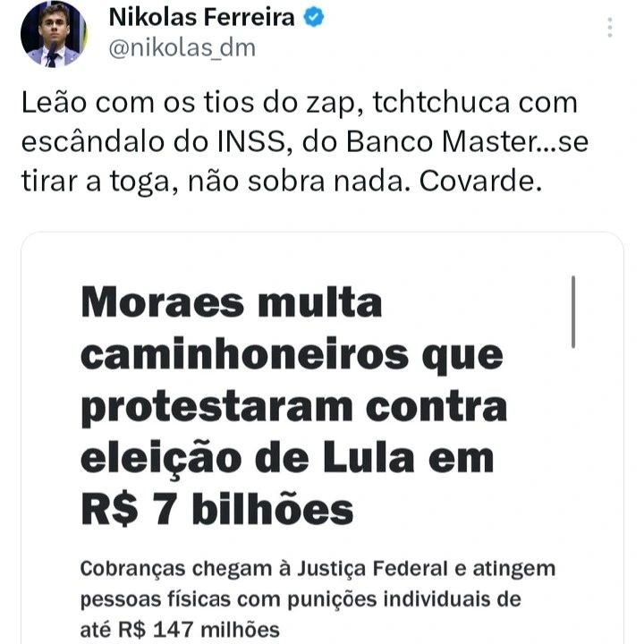Click "protestaram contra" in the headline
The image size is (644, 644).
coord(293,407)
